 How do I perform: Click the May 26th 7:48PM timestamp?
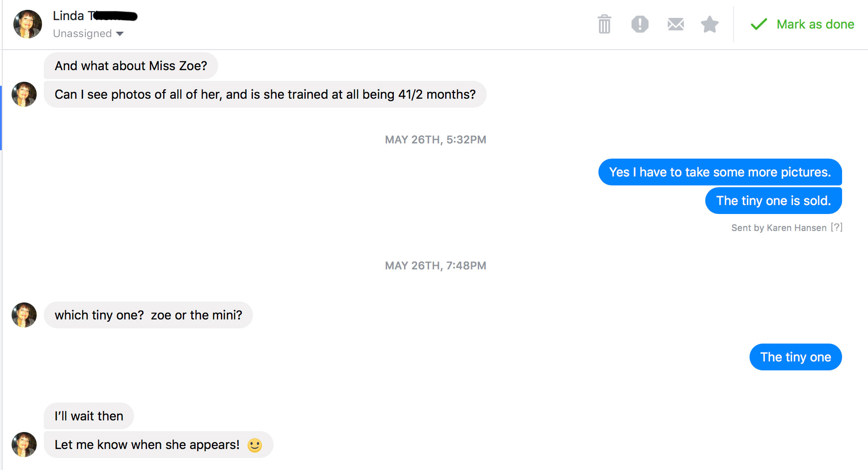435,266
